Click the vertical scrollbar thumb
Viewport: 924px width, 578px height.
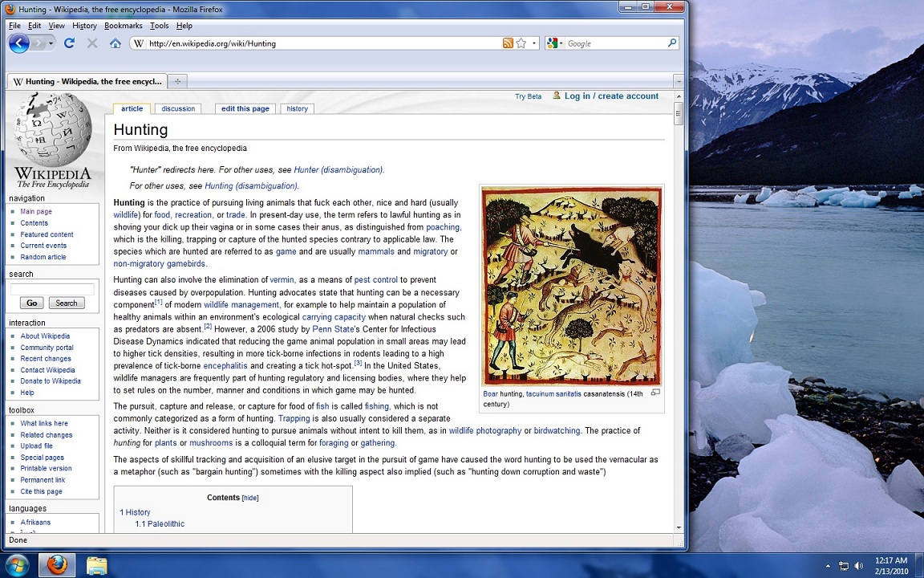click(679, 113)
